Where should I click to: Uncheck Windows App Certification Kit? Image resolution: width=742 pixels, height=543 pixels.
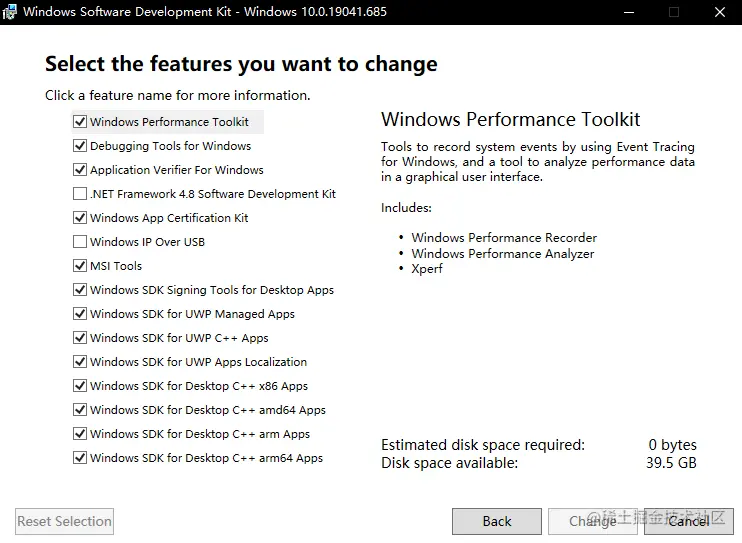[x=80, y=218]
